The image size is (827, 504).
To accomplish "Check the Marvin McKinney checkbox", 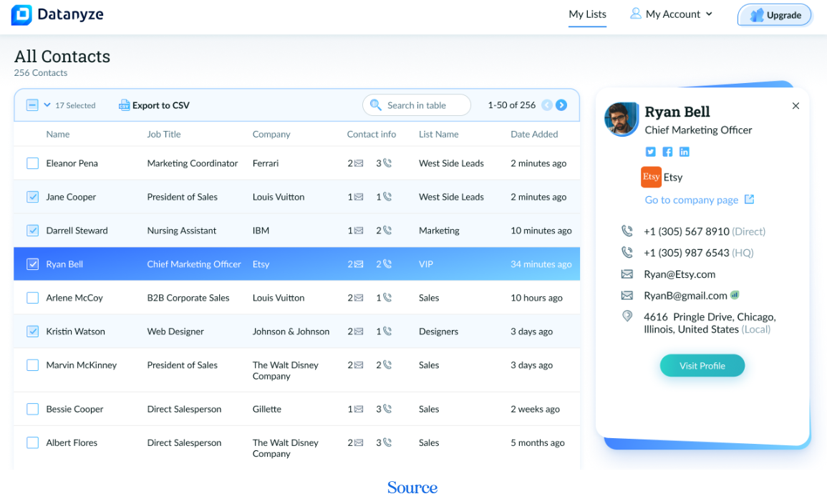I will (x=33, y=365).
